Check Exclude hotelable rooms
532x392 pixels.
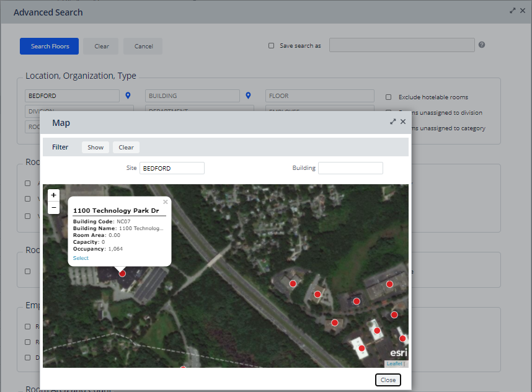[389, 97]
